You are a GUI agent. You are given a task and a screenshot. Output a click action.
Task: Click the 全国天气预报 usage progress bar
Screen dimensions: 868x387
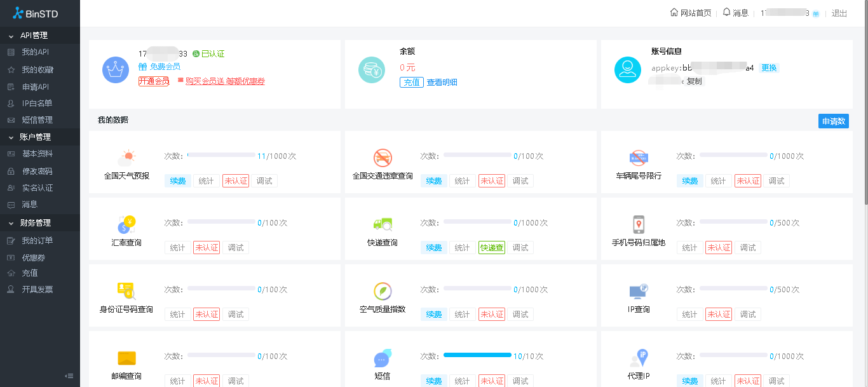[x=221, y=154]
